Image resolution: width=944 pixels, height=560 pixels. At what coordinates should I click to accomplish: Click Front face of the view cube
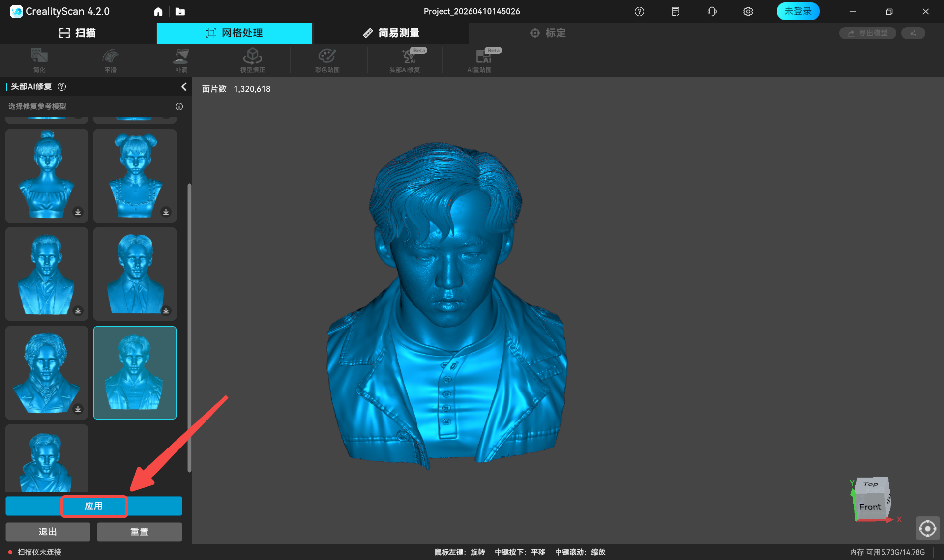tap(870, 507)
